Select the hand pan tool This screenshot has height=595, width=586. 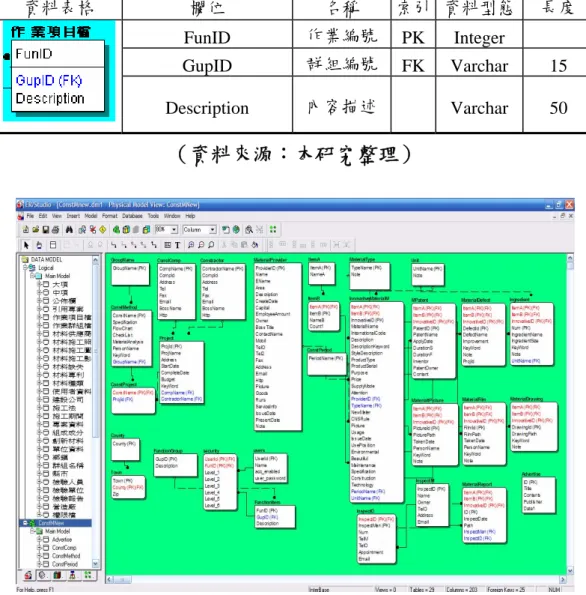[39, 245]
